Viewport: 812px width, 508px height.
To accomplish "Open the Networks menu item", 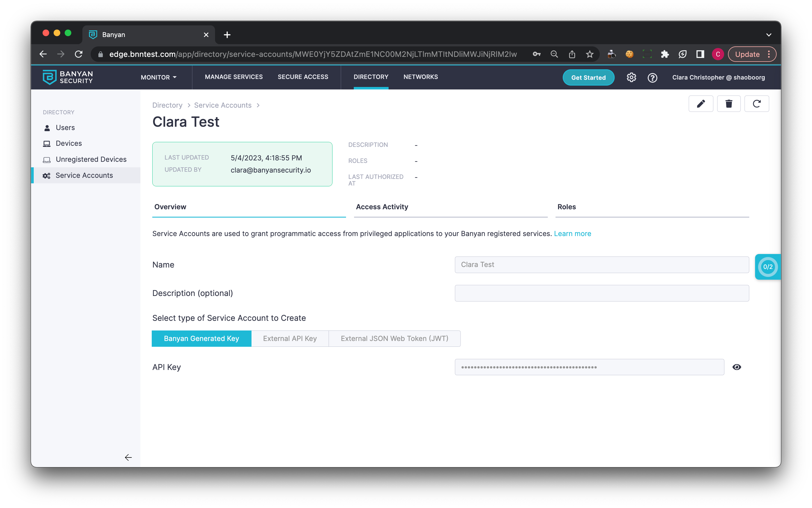I will tap(420, 77).
